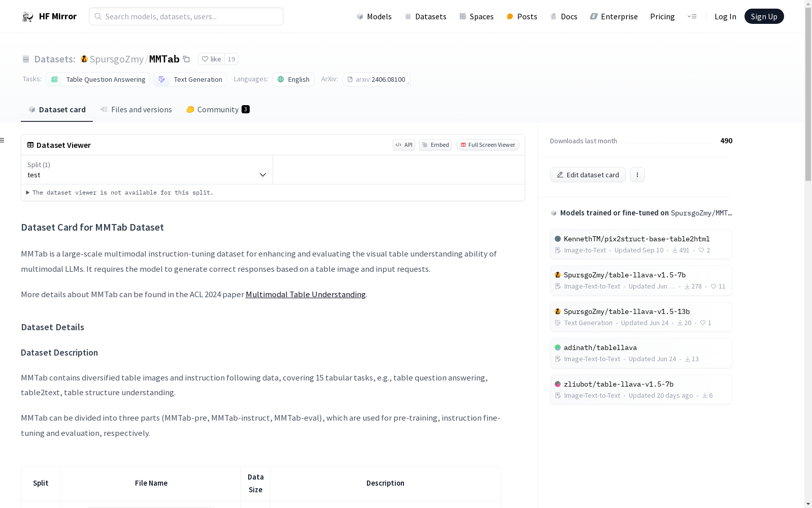
Task: Go to Spaces in top navigation
Action: tap(477, 17)
